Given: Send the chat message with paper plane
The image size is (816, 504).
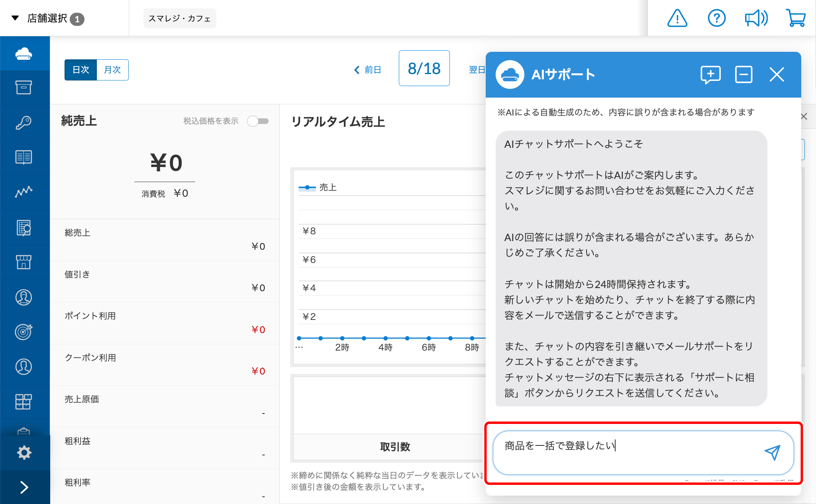Looking at the screenshot, I should point(772,452).
